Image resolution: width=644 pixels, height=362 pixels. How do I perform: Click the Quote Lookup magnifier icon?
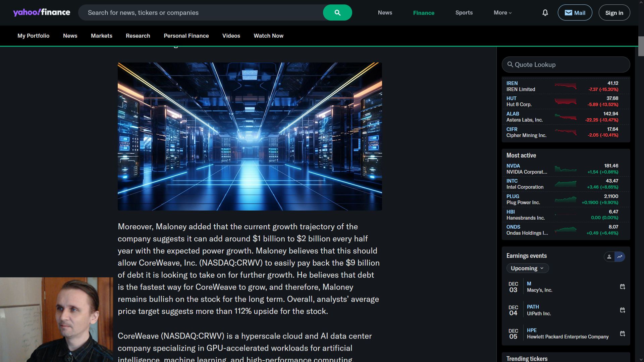(x=510, y=64)
